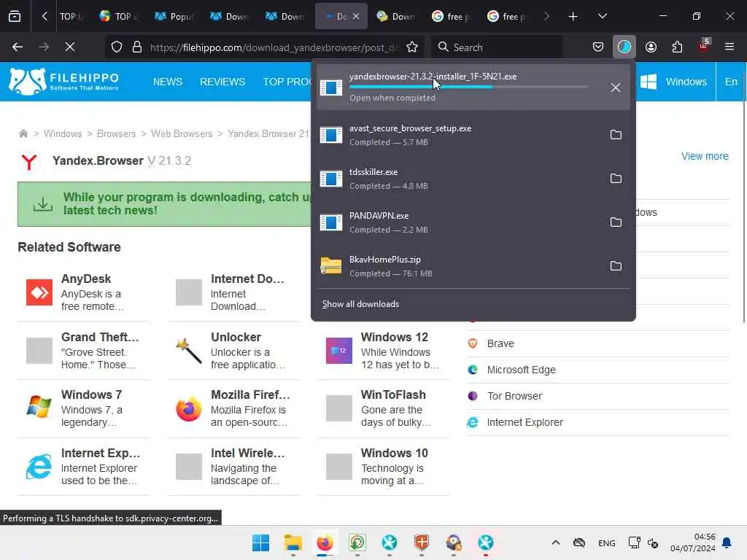This screenshot has width=747, height=560.
Task: Open NEWS menu on FileHippo
Action: pyautogui.click(x=168, y=82)
